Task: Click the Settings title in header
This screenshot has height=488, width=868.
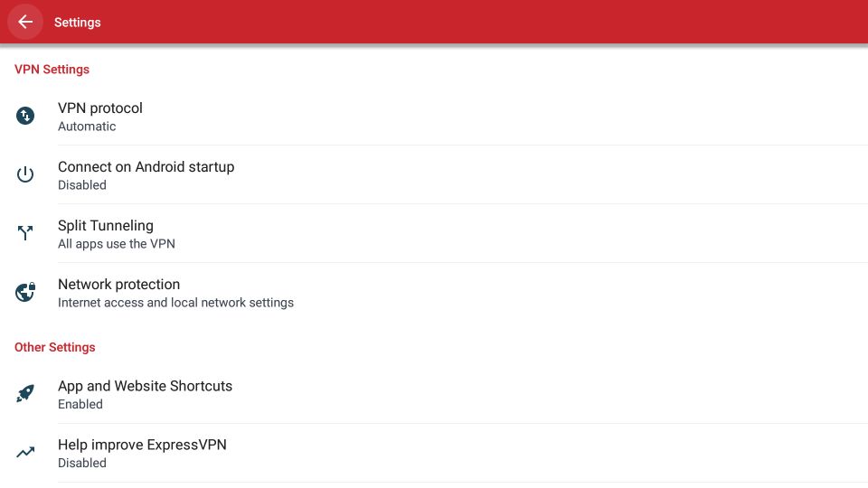Action: 78,23
